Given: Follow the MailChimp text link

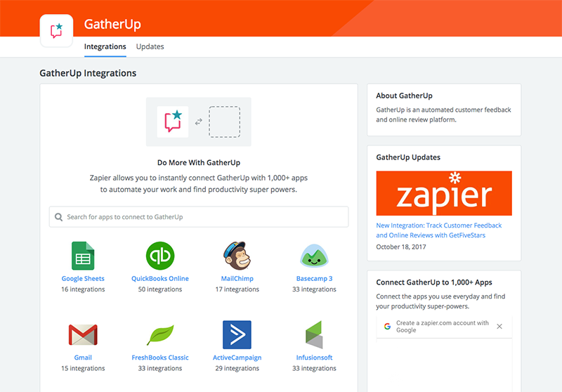Looking at the screenshot, I should [x=237, y=278].
